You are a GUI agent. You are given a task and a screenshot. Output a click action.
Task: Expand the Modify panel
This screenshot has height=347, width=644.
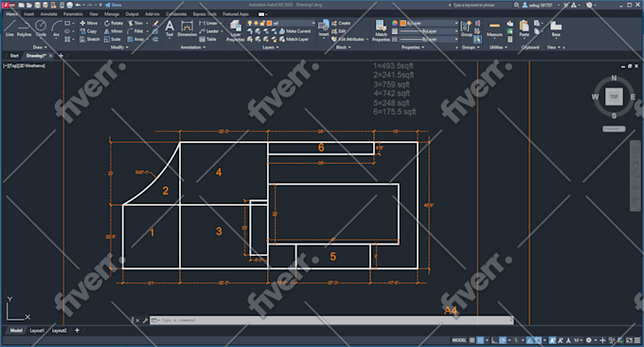(x=119, y=47)
